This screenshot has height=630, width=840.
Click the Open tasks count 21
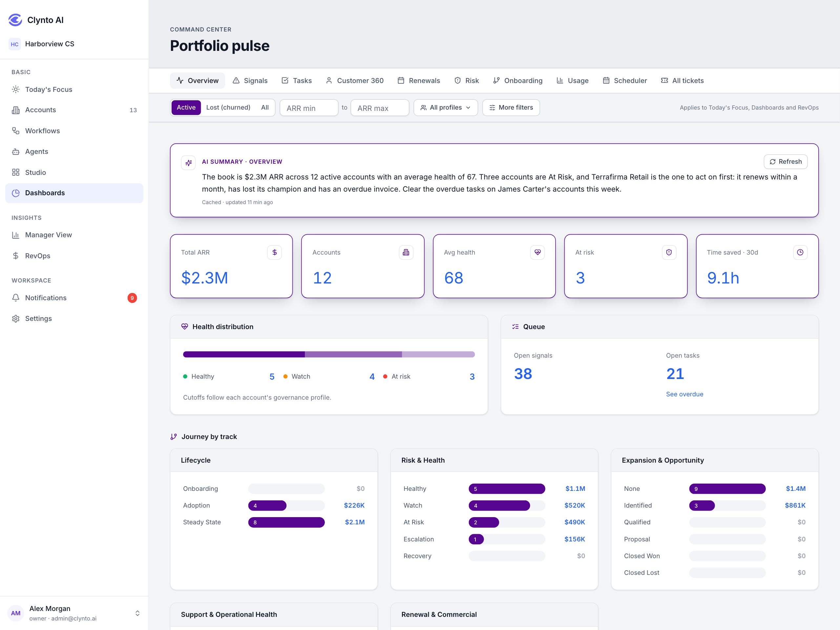[675, 374]
